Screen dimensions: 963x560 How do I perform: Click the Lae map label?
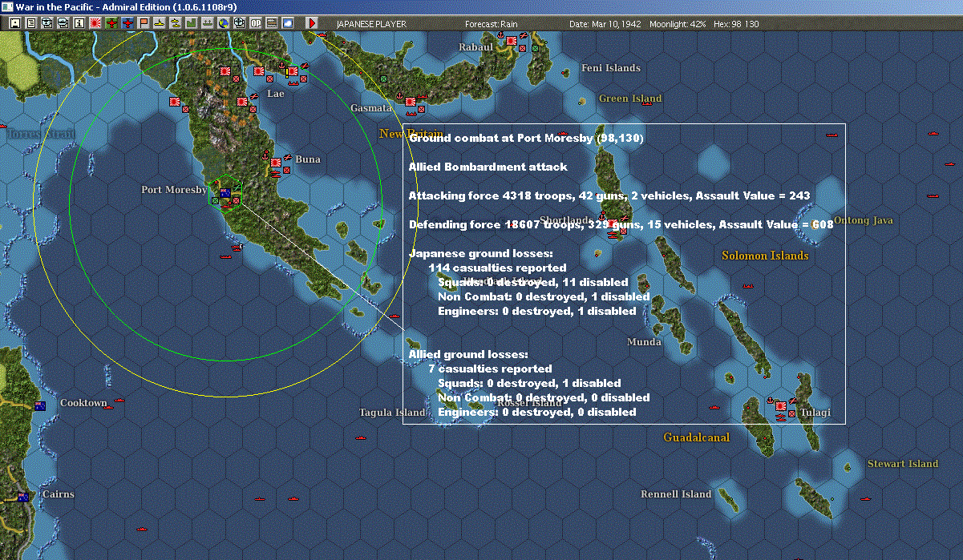[x=276, y=94]
